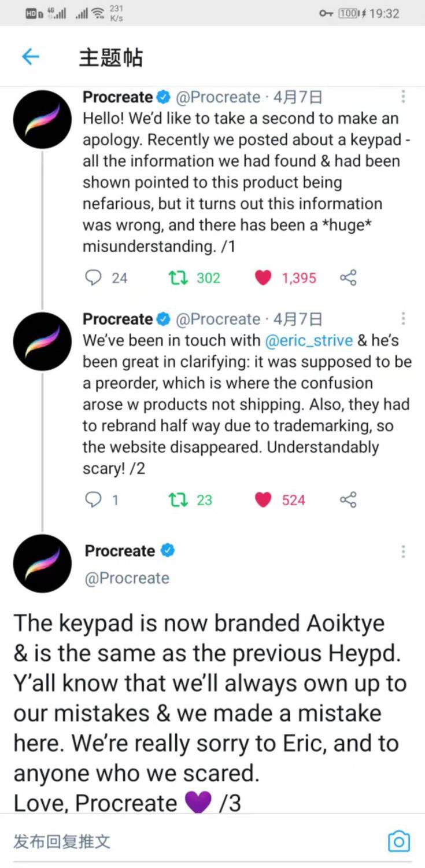Toggle like on tweet with 524 likes

coord(263,500)
